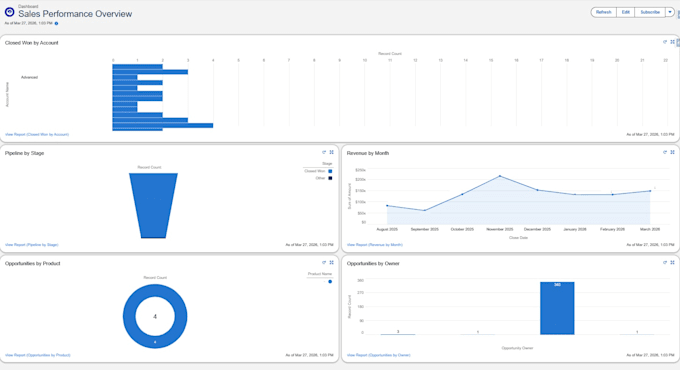The width and height of the screenshot is (680, 370).
Task: Click the Subscribe button
Action: (650, 12)
